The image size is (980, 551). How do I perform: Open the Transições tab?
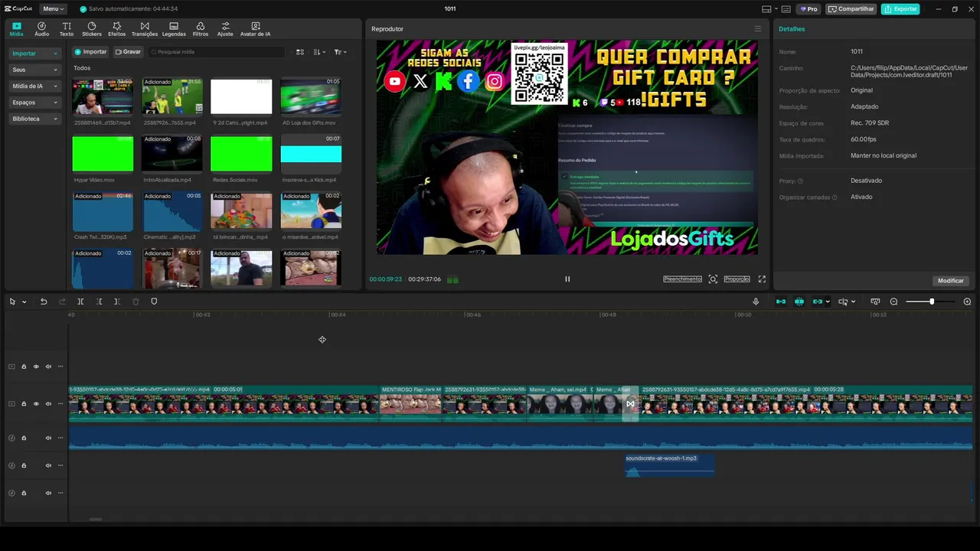[x=145, y=29]
